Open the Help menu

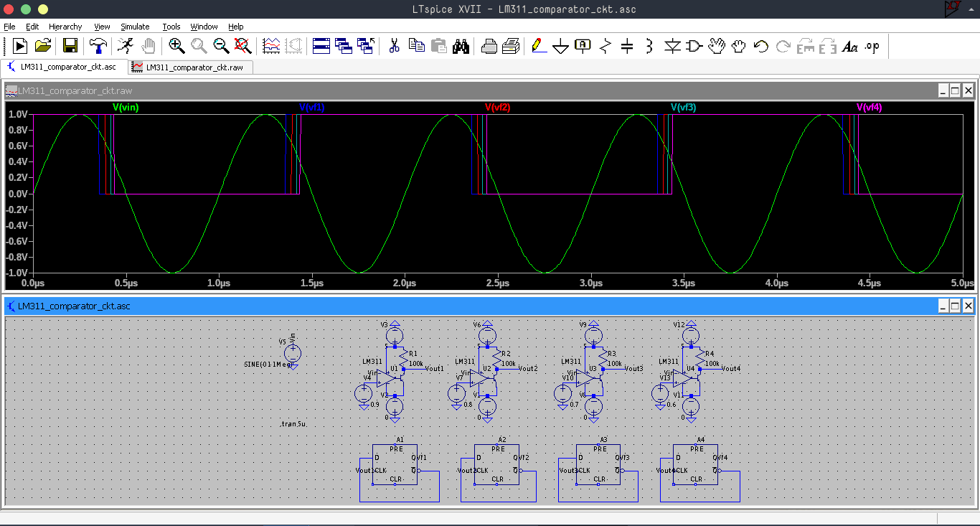click(236, 27)
